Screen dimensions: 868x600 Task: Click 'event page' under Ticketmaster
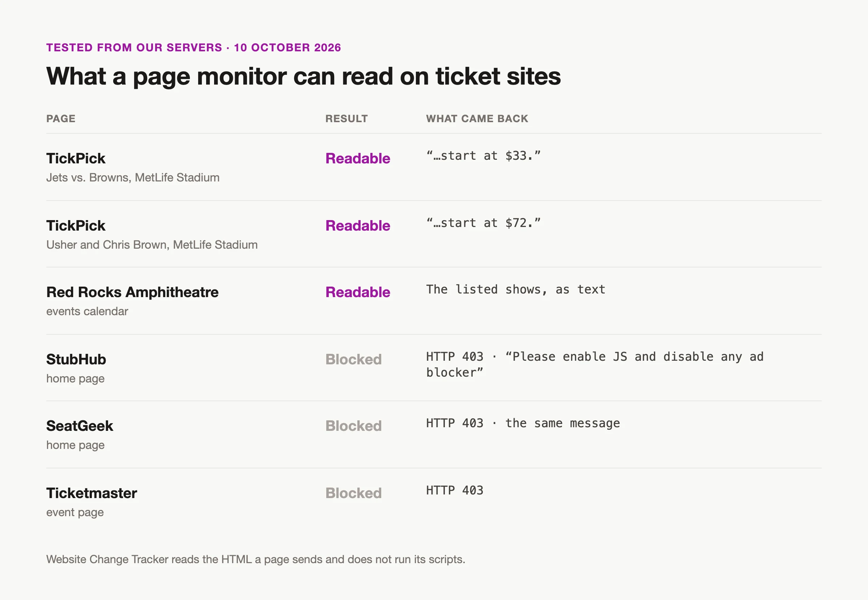click(x=75, y=513)
